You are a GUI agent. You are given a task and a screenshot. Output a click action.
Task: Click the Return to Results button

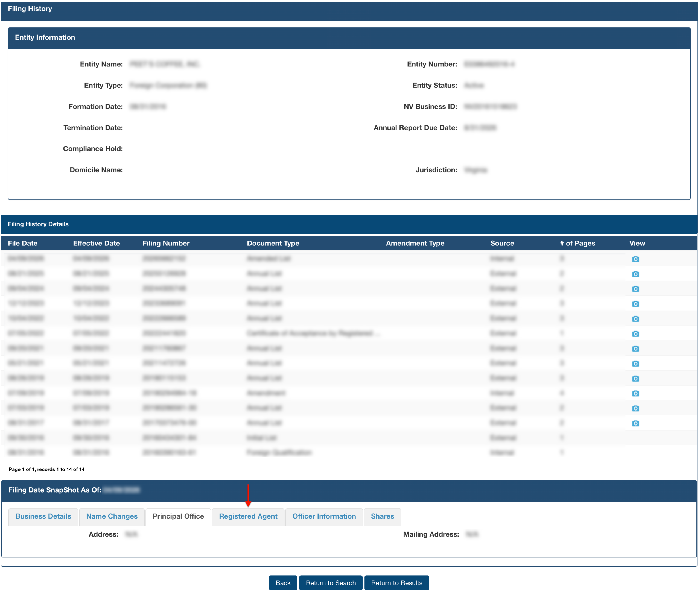[396, 583]
